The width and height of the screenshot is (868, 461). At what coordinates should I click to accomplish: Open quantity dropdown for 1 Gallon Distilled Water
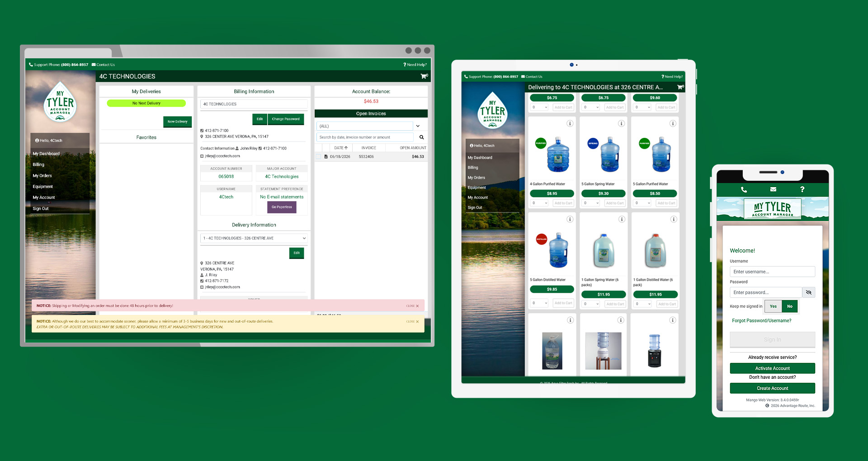643,304
